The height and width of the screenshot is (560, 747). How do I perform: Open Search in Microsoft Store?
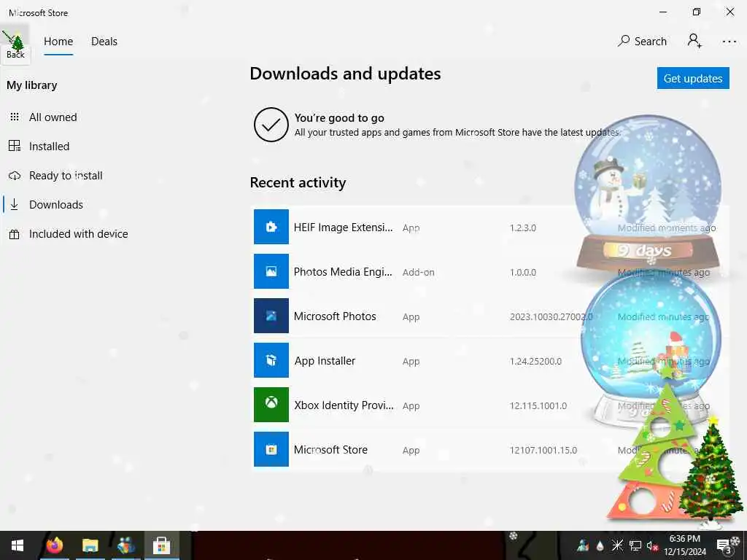tap(642, 42)
